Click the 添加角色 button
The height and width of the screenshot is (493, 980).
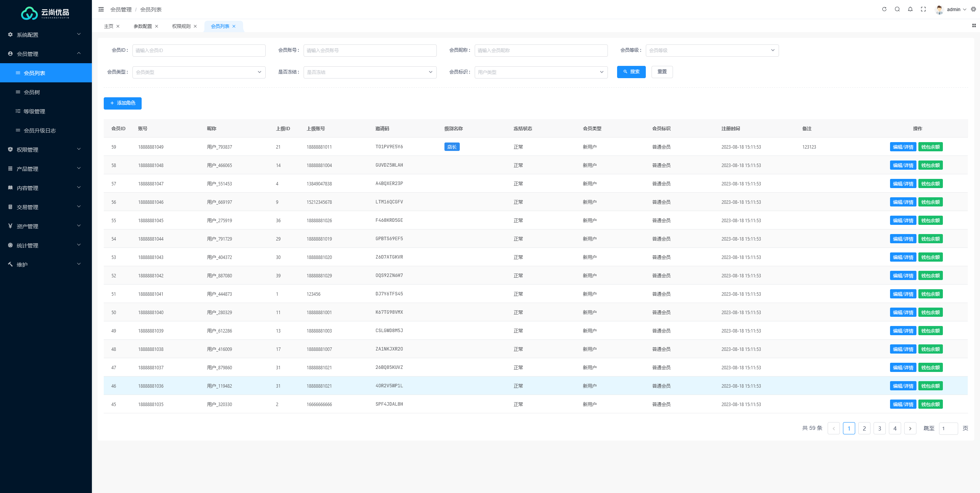tap(122, 103)
